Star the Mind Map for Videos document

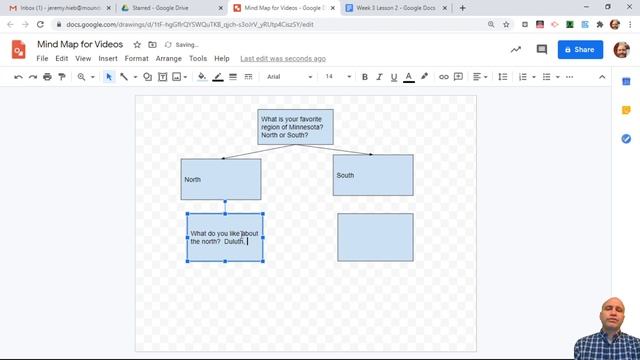(137, 44)
